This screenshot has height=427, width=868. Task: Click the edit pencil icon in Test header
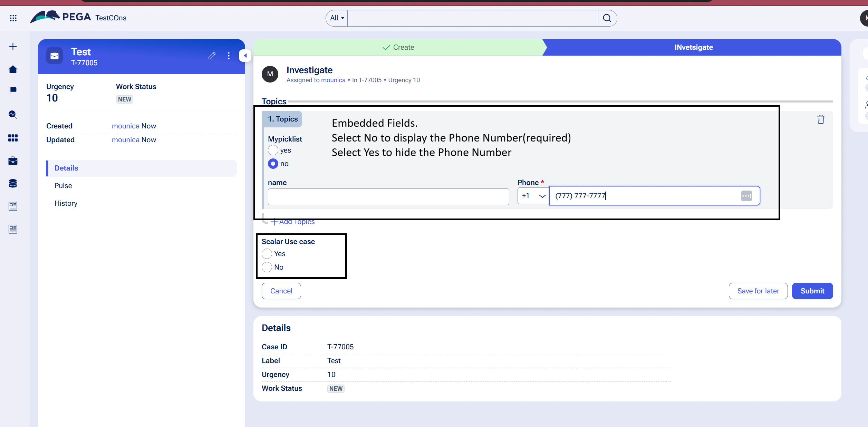click(x=212, y=56)
